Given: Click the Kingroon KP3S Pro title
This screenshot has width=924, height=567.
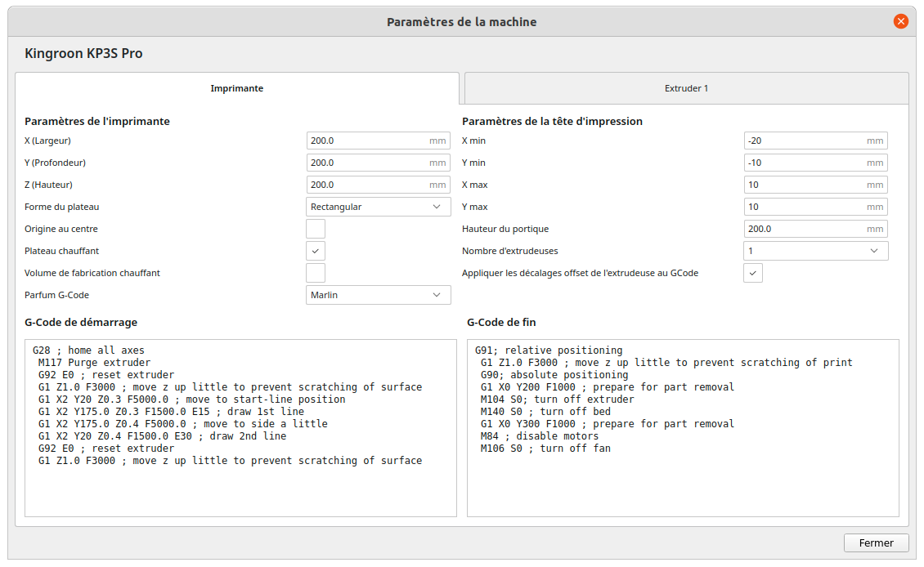Looking at the screenshot, I should 83,53.
